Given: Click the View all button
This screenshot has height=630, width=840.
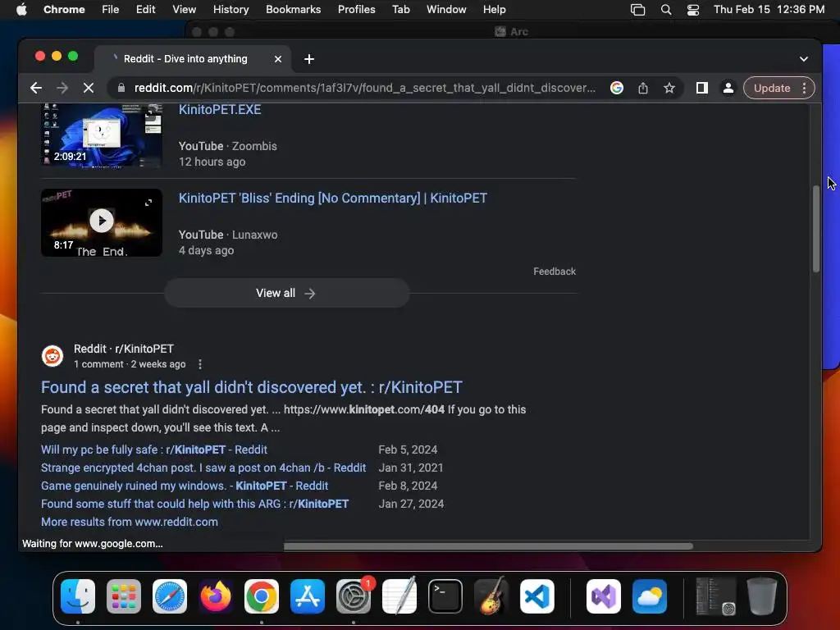Looking at the screenshot, I should tap(286, 293).
